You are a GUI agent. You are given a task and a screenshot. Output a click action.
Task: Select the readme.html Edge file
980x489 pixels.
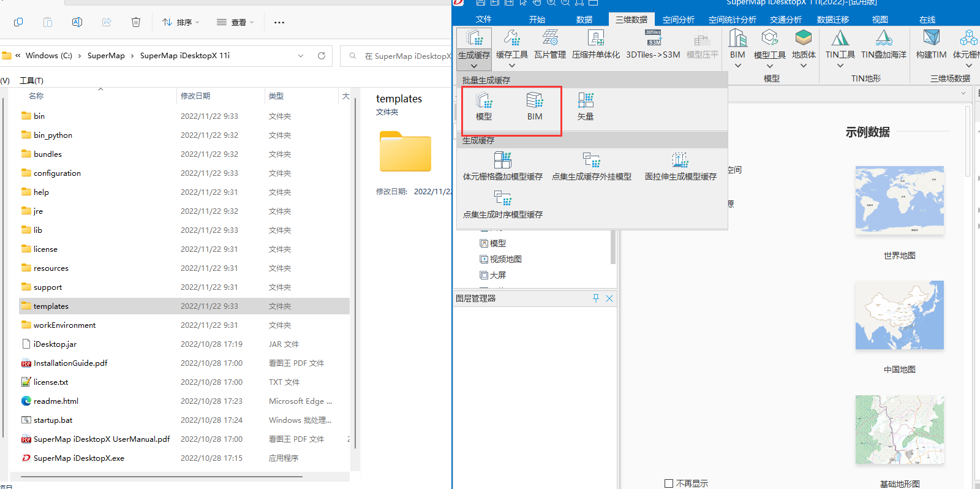click(x=56, y=401)
